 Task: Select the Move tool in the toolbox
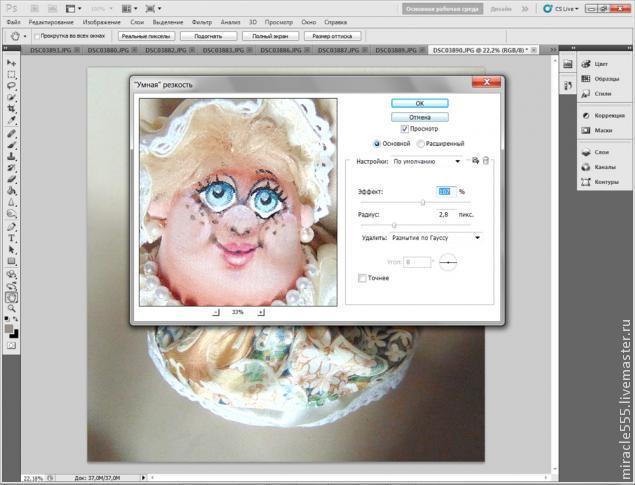(x=11, y=63)
